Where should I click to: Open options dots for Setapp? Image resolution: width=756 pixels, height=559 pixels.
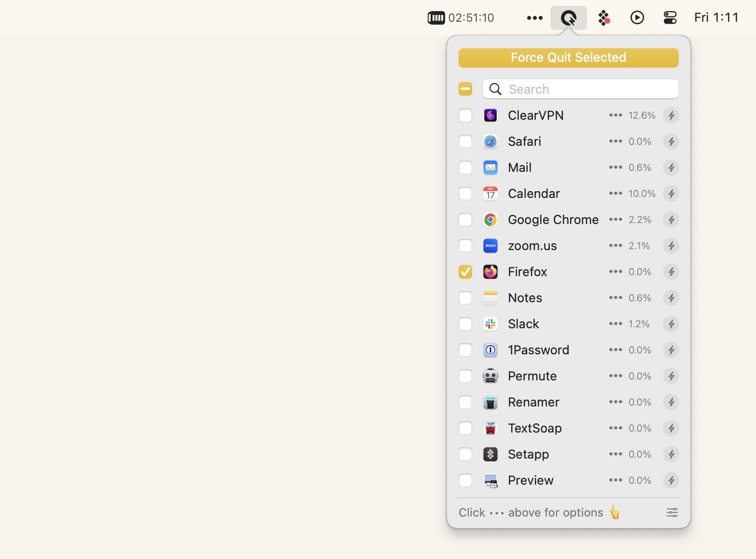tap(616, 454)
